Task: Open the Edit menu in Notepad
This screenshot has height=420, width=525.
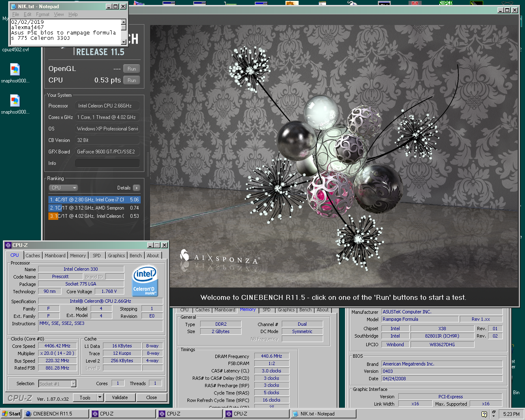Action: [x=27, y=14]
